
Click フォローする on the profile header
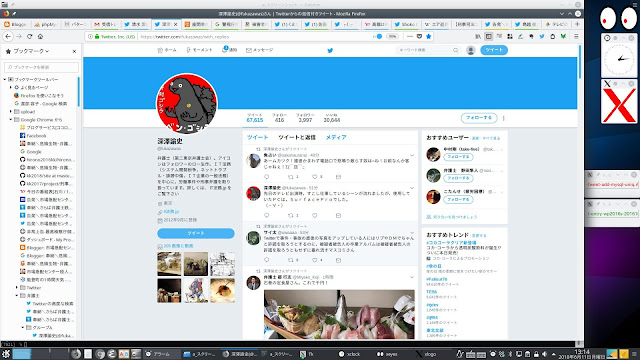[x=479, y=118]
